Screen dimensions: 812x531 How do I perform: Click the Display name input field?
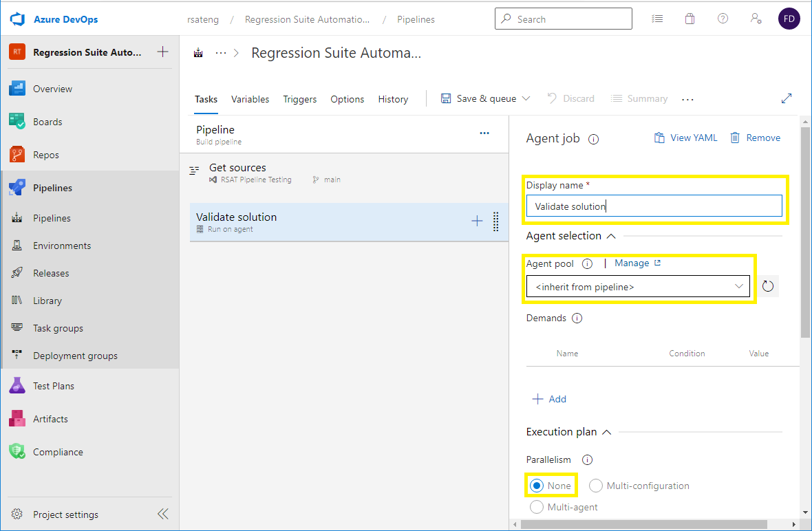coord(654,205)
